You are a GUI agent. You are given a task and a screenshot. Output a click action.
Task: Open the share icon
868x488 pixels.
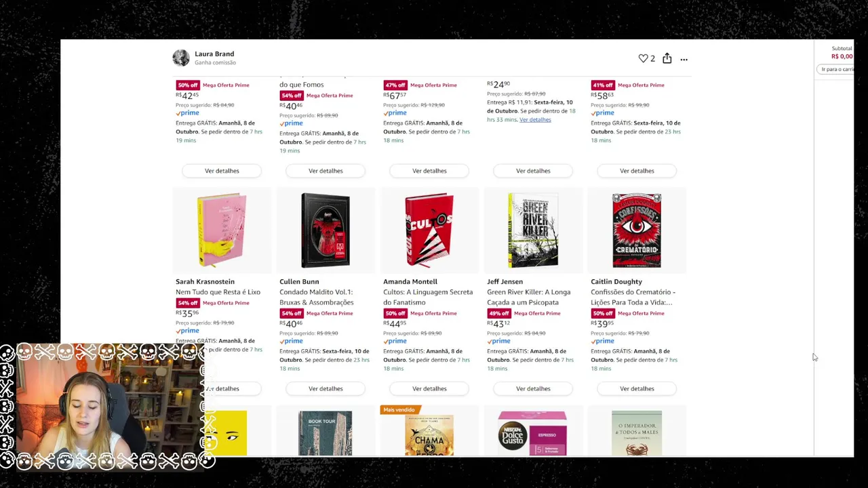(x=667, y=58)
